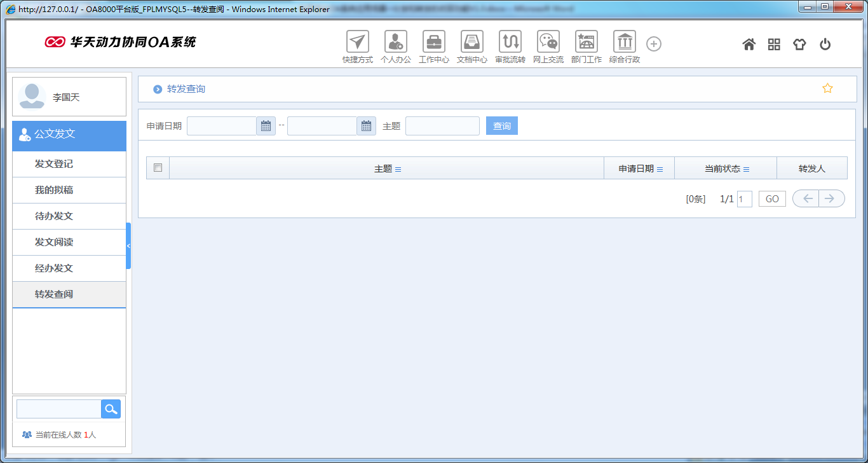Select the 工作中心 work center icon

click(x=434, y=43)
